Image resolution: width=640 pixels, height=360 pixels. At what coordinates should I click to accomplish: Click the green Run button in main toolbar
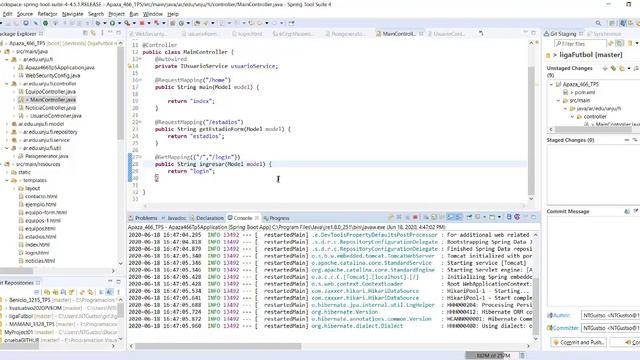(112, 23)
